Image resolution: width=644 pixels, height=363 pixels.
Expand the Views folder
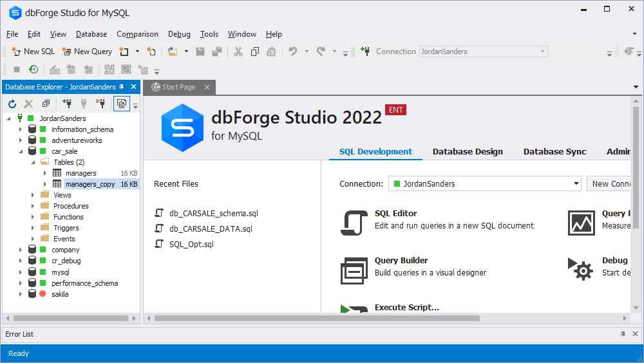32,195
